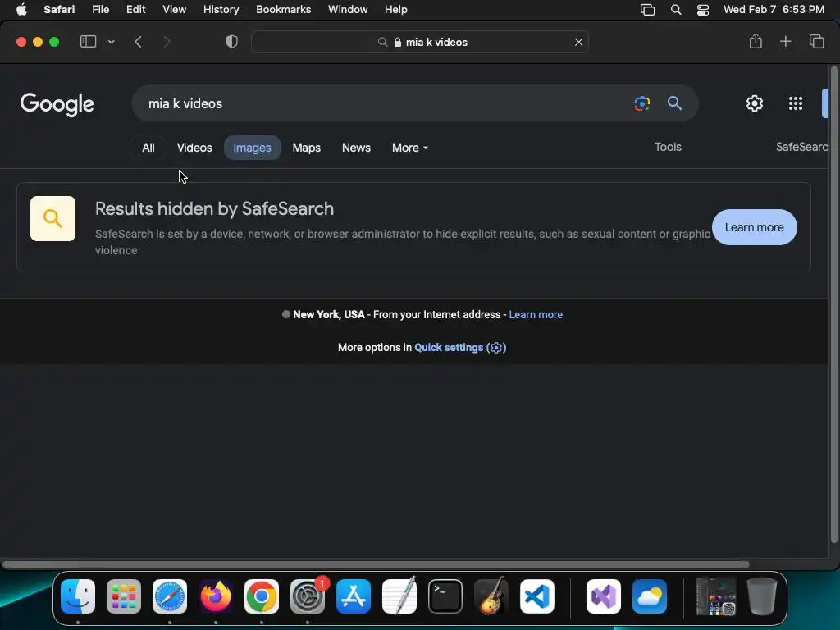
Task: Click the New York, USA location text
Action: pyautogui.click(x=328, y=314)
